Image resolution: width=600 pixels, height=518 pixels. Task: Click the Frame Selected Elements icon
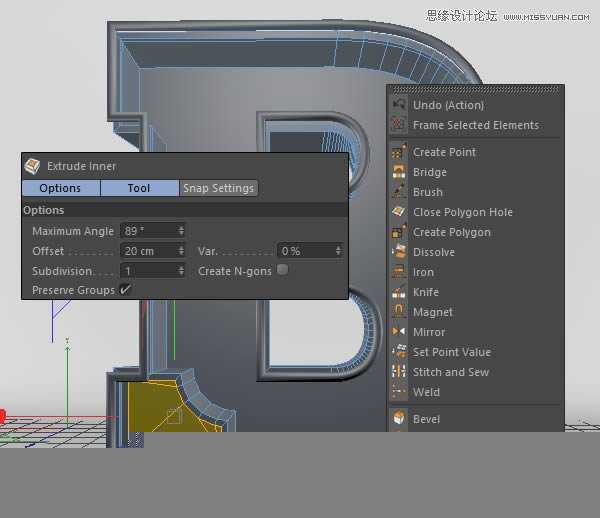(x=399, y=125)
